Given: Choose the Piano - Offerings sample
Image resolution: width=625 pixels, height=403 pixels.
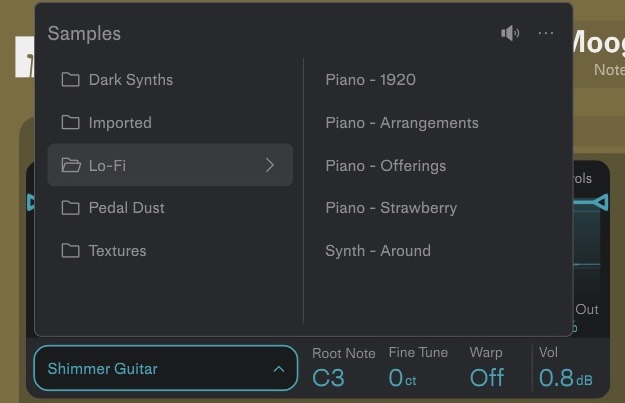Looking at the screenshot, I should [385, 165].
